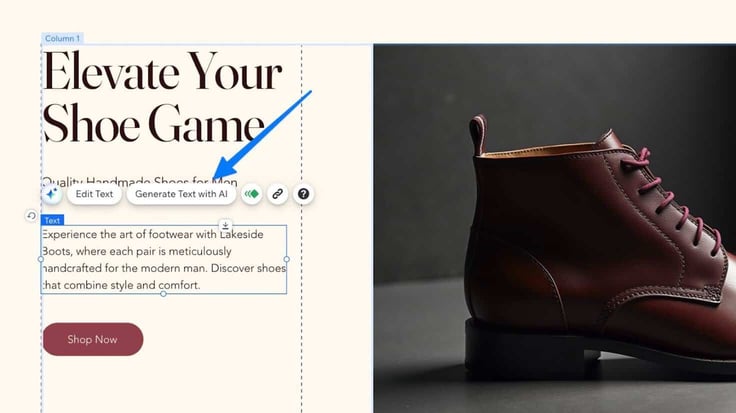Click the Edit Text button

94,194
